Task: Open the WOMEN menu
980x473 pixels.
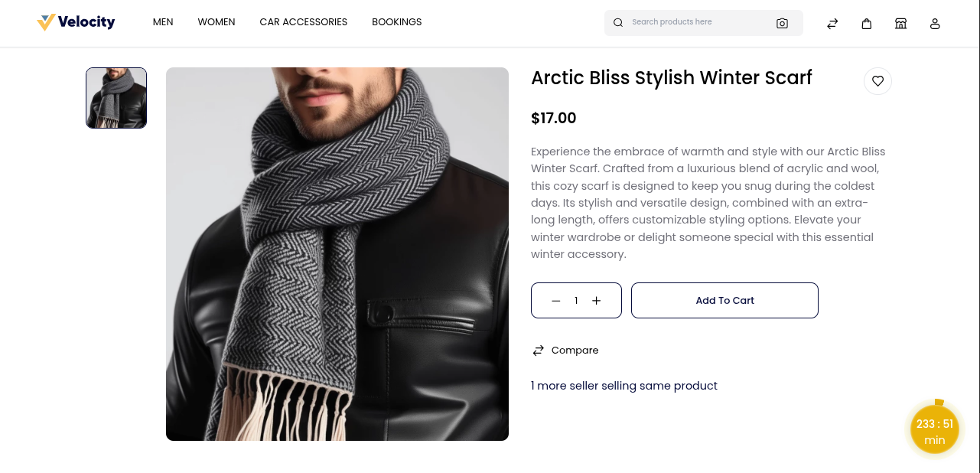Action: click(217, 22)
